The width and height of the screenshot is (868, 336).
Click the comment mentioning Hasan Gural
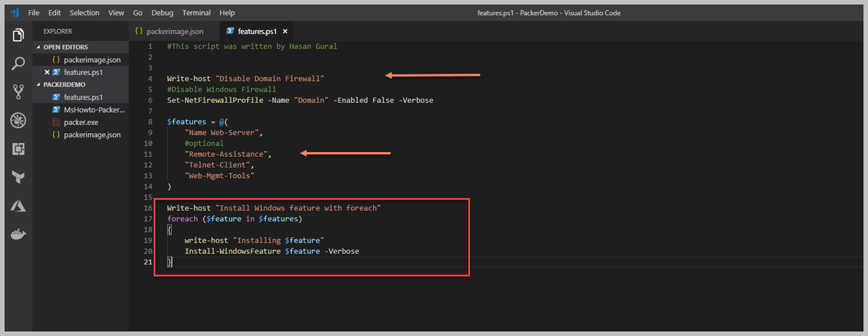pyautogui.click(x=252, y=46)
